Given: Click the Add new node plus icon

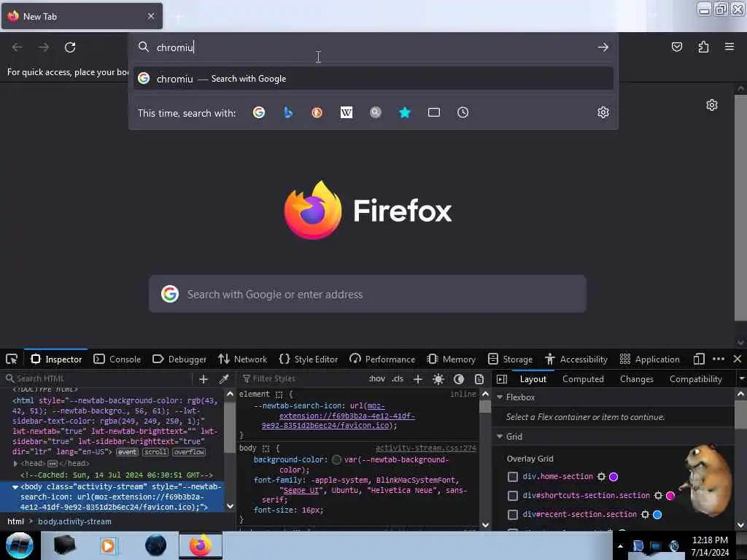Looking at the screenshot, I should pyautogui.click(x=204, y=379).
